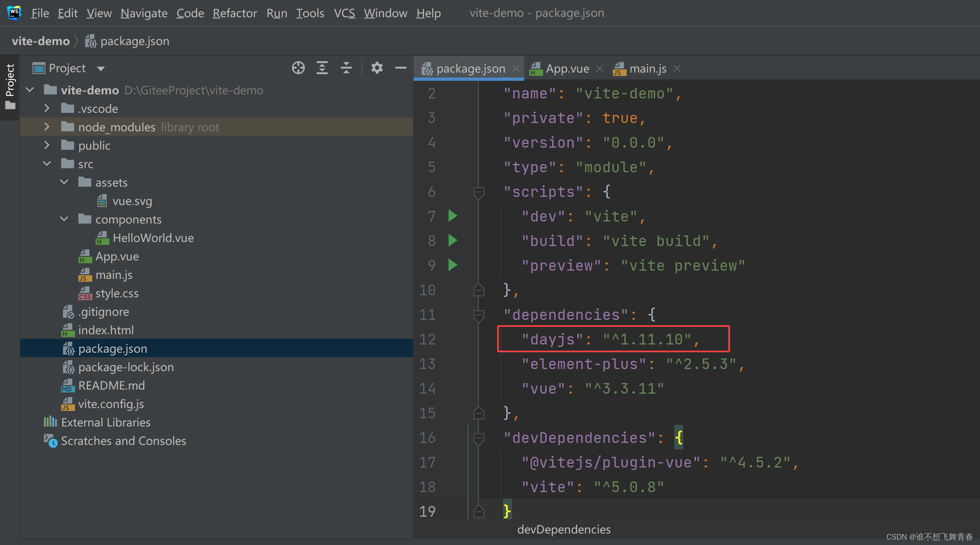The height and width of the screenshot is (545, 980).
Task: Select main.js in project tree
Action: [x=114, y=275]
